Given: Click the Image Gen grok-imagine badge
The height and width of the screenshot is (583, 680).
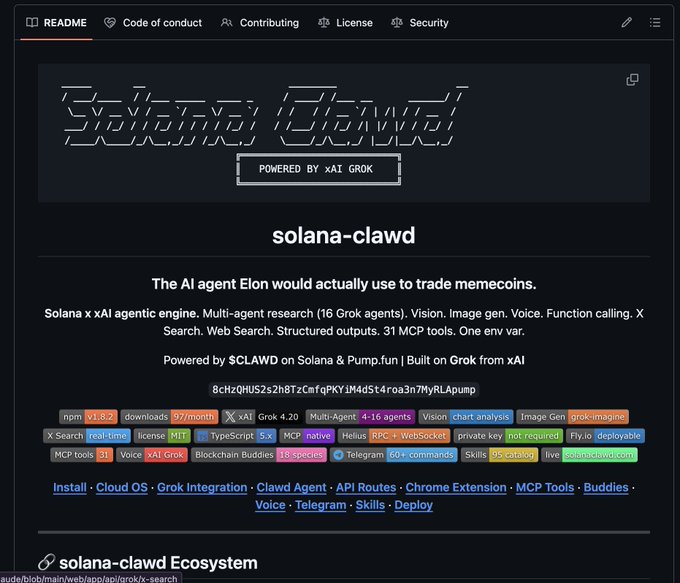Looking at the screenshot, I should (x=572, y=417).
